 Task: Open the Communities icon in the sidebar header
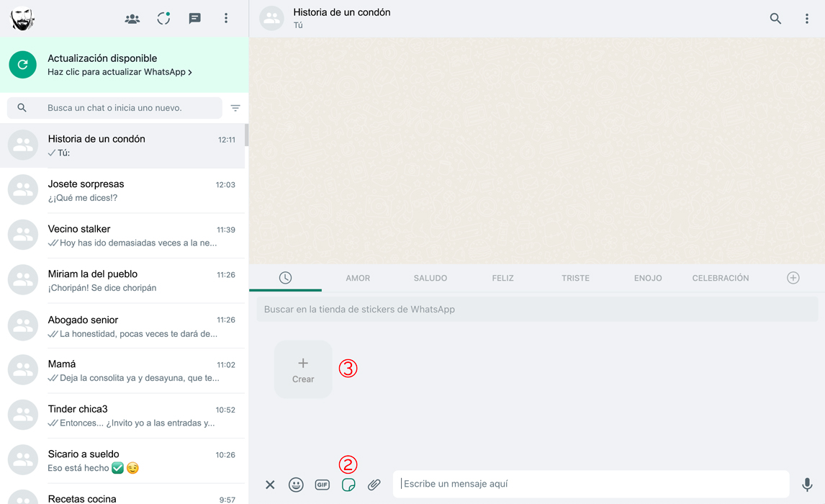(x=132, y=19)
